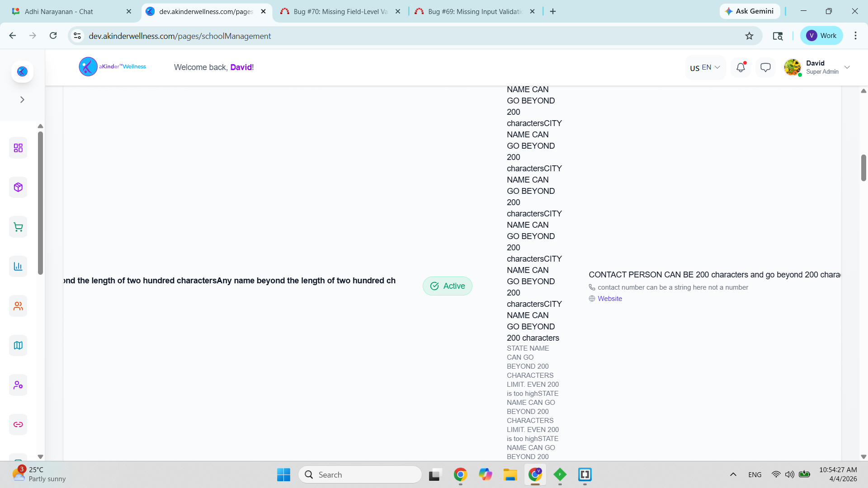868x488 pixels.
Task: Switch to the Bug #70 browser tab
Action: point(340,12)
